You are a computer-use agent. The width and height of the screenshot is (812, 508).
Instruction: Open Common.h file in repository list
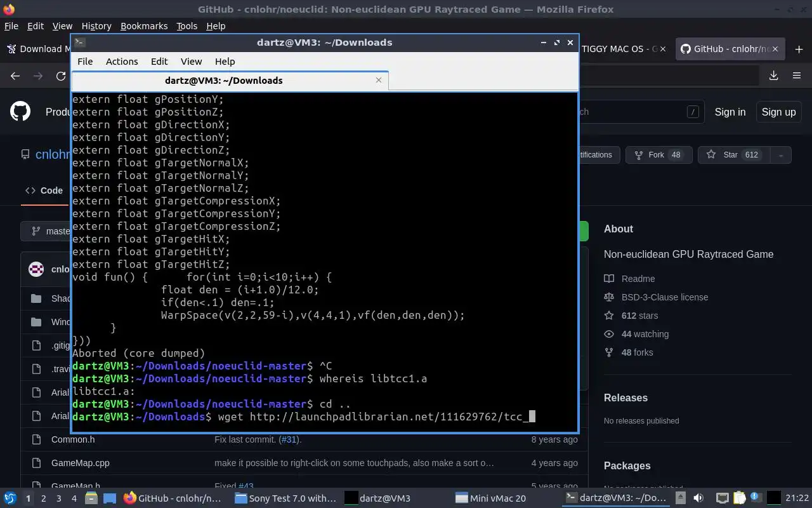(73, 439)
